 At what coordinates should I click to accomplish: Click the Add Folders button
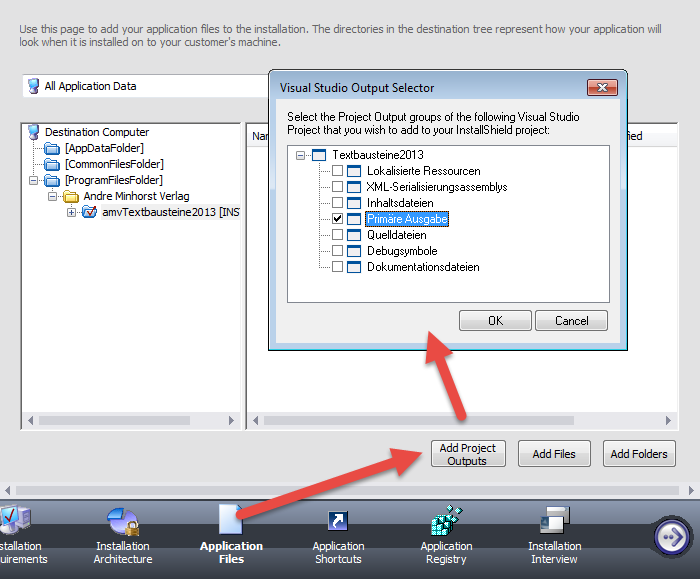639,454
